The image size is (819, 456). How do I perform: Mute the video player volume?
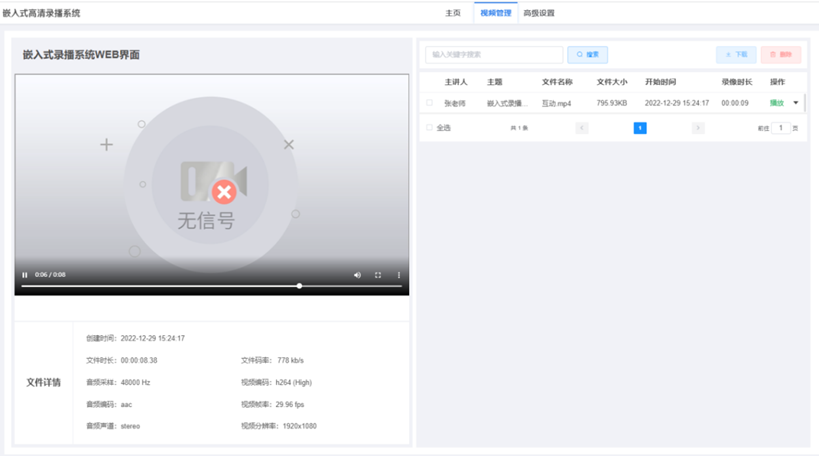point(357,275)
